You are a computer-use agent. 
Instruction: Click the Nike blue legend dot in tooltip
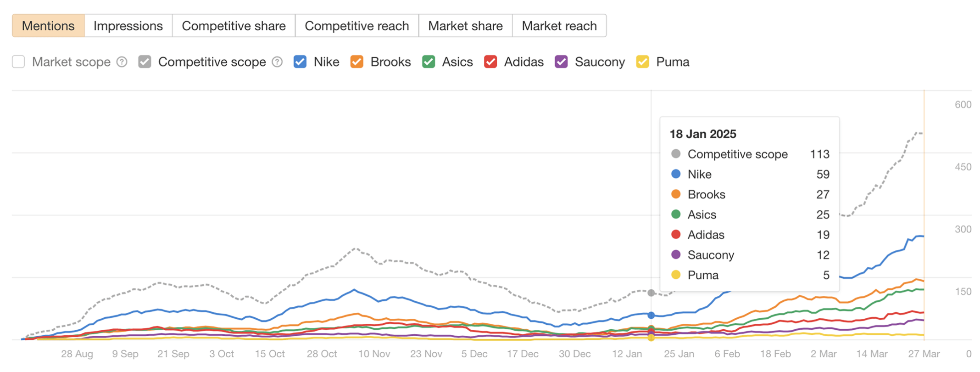(x=675, y=174)
